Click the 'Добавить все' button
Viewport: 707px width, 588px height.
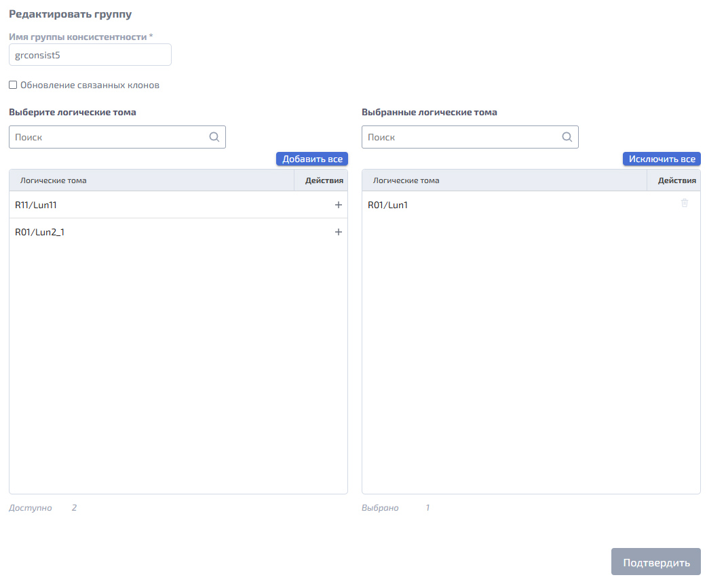click(312, 159)
